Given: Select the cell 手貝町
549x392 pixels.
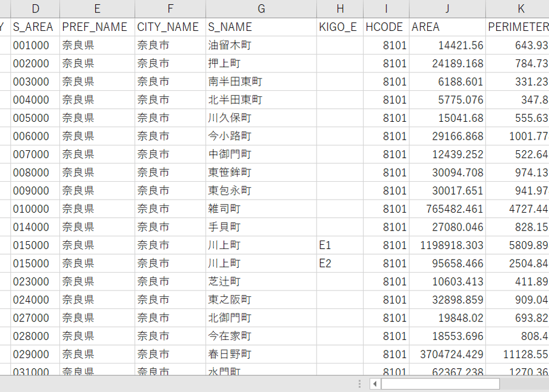Looking at the screenshot, I should (261, 227).
